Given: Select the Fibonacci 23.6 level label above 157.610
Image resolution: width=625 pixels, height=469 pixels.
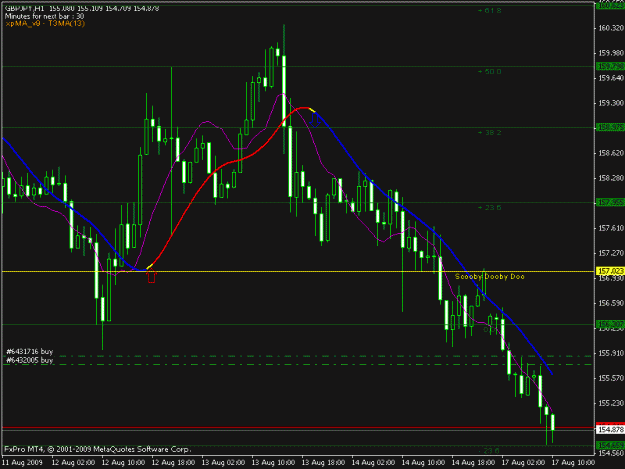Looking at the screenshot, I should point(490,207).
